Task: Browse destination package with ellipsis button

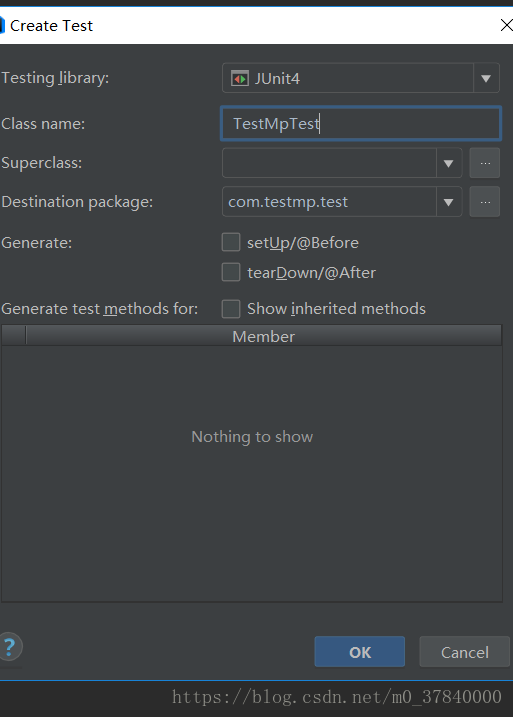Action: click(x=485, y=202)
